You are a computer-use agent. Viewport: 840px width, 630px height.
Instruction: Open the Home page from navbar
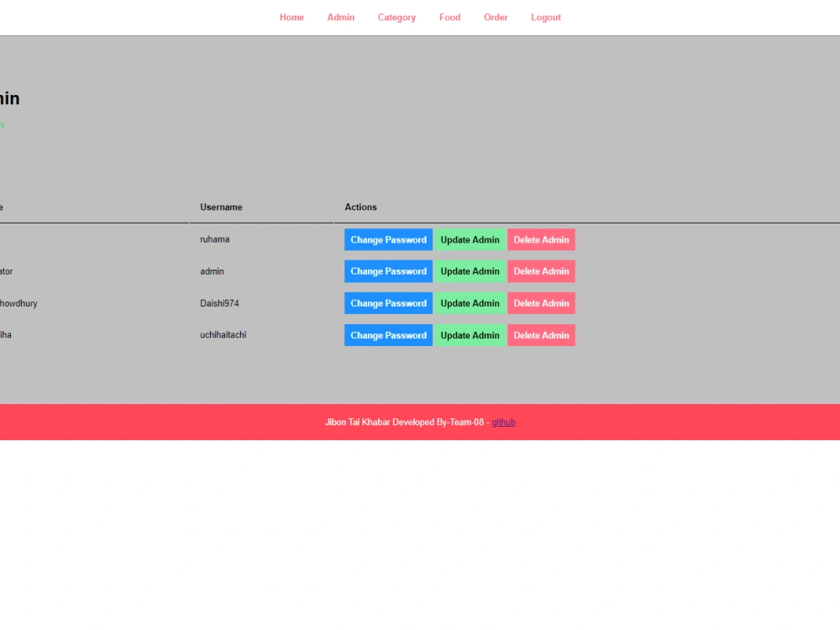(x=291, y=17)
